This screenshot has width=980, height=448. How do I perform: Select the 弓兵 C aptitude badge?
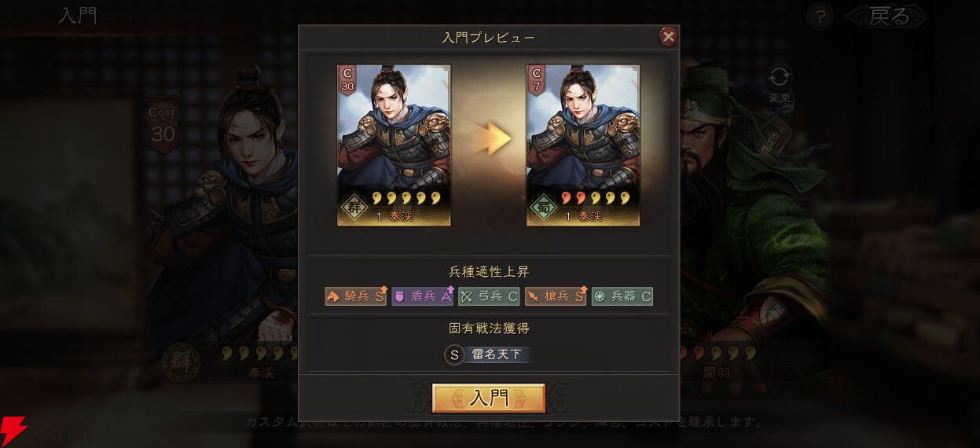click(x=489, y=296)
